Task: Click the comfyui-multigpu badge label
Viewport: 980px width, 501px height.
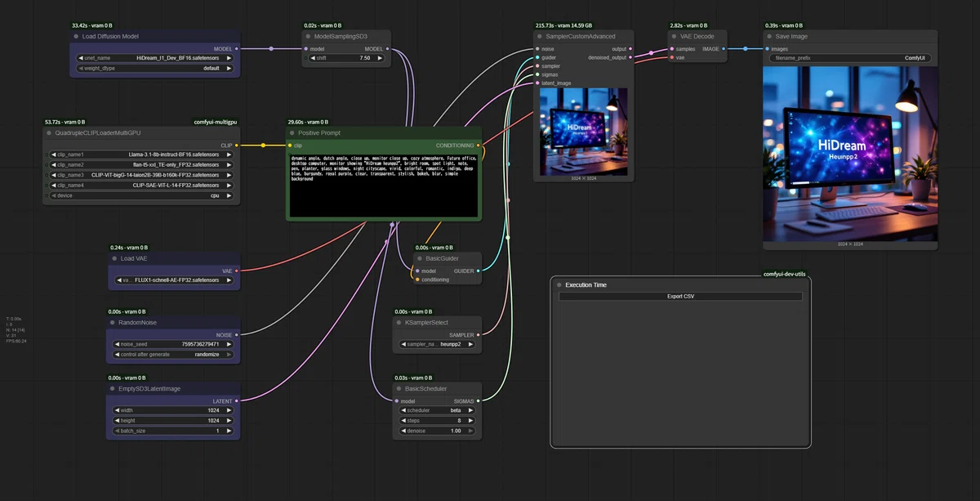Action: tap(215, 122)
